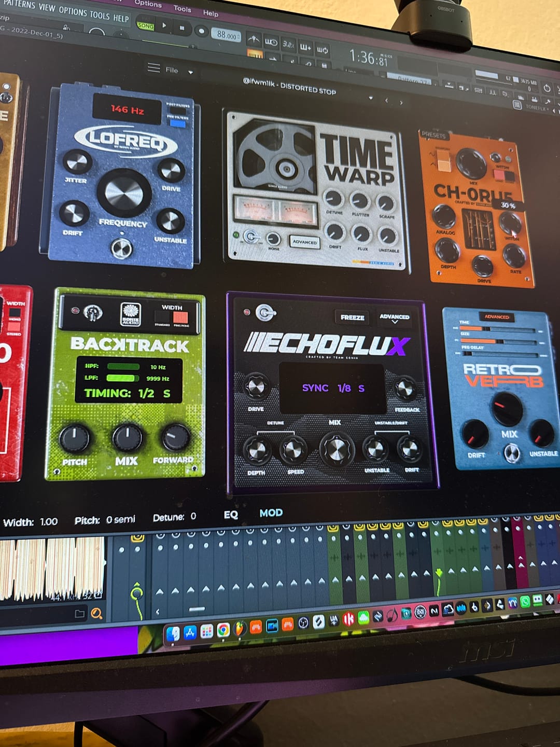Click Echoflux power logo button
Viewport: 560px width, 747px height.
(x=265, y=313)
